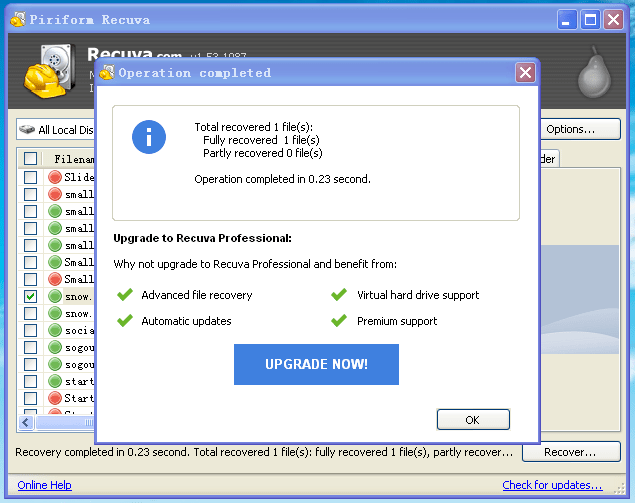Click the green checkmark beside Automatic updates

click(x=125, y=321)
